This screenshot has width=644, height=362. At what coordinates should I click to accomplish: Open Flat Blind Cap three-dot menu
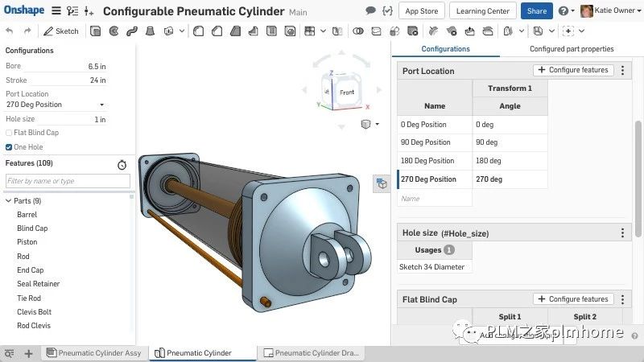point(622,299)
